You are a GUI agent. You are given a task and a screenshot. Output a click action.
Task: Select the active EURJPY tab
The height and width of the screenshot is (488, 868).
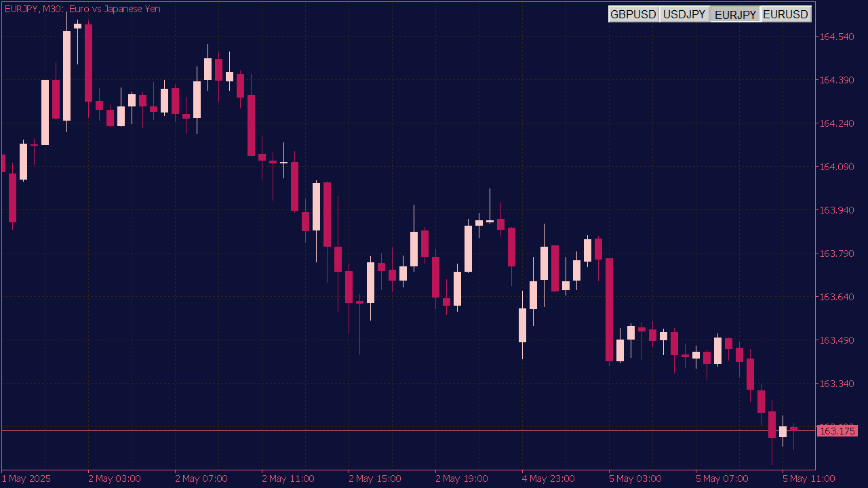pos(734,14)
